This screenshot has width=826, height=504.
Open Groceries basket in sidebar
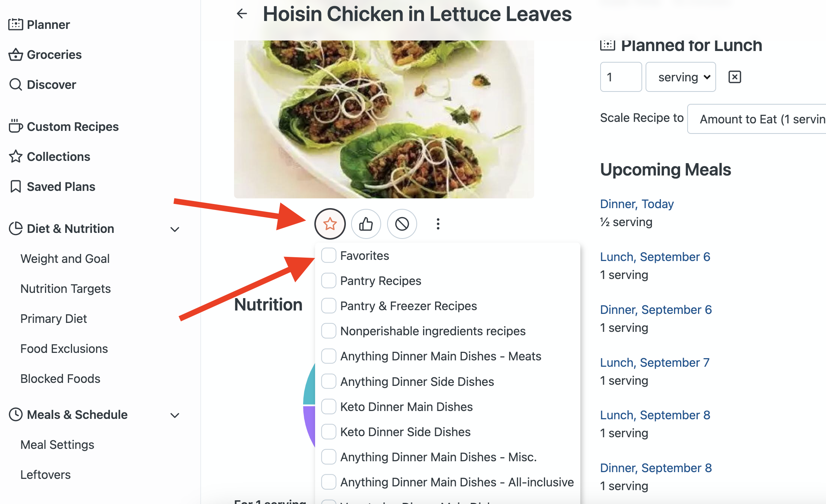(x=45, y=54)
